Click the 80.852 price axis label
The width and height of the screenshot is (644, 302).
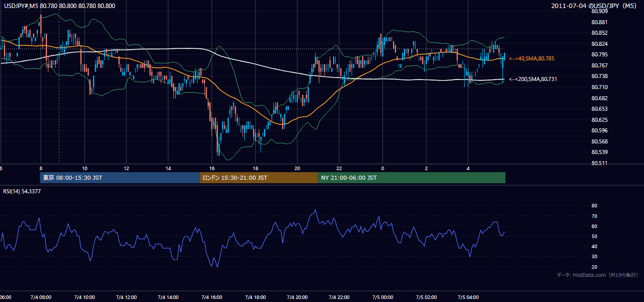click(599, 33)
